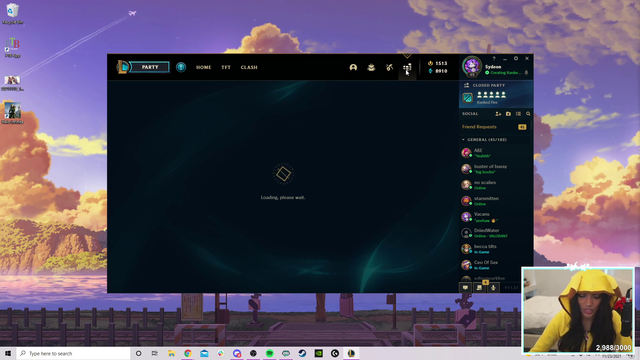
Task: Open the League of Legends logo icon
Action: tap(122, 67)
